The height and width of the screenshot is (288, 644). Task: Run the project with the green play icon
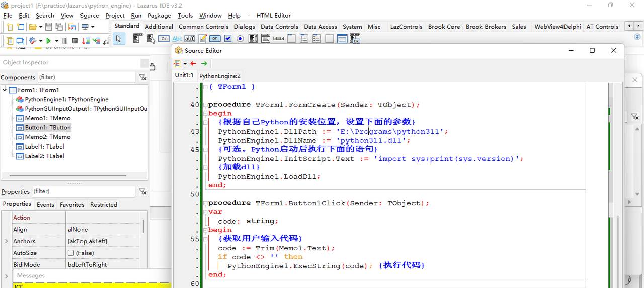(49, 41)
